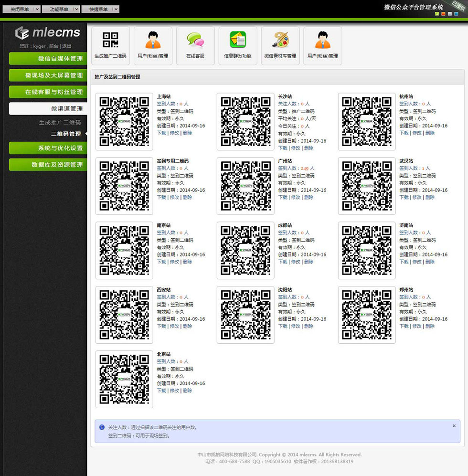Image resolution: width=468 pixels, height=476 pixels.
Task: Click 下载 for 北京站
Action: [161, 391]
